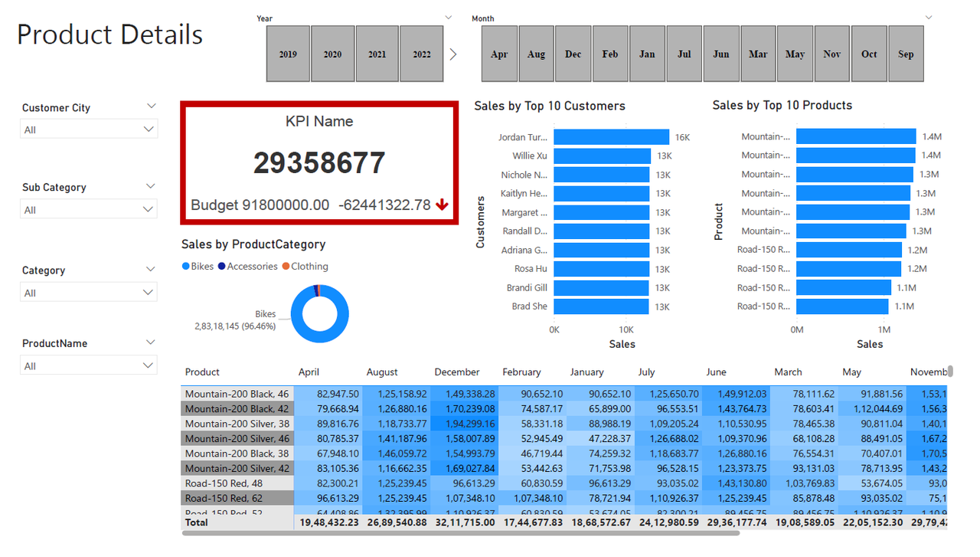The image size is (980, 557).
Task: Sort the matrix by the April column header
Action: click(x=309, y=372)
